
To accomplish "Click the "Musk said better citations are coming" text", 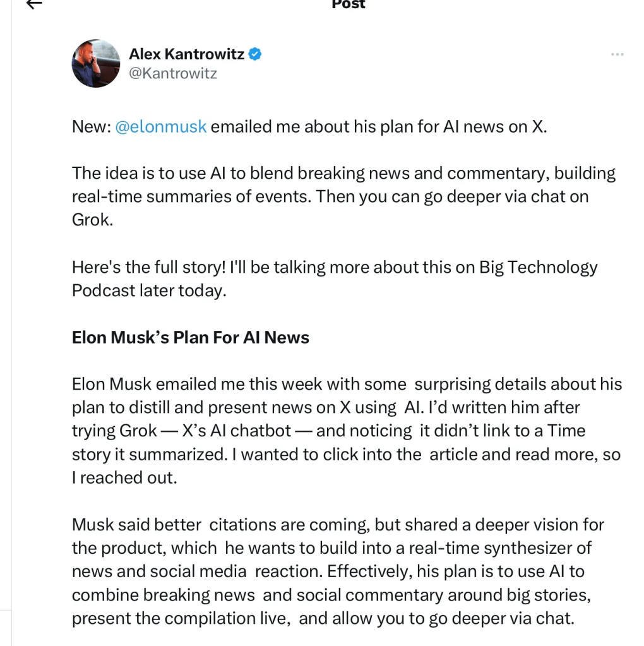I will pyautogui.click(x=220, y=525).
